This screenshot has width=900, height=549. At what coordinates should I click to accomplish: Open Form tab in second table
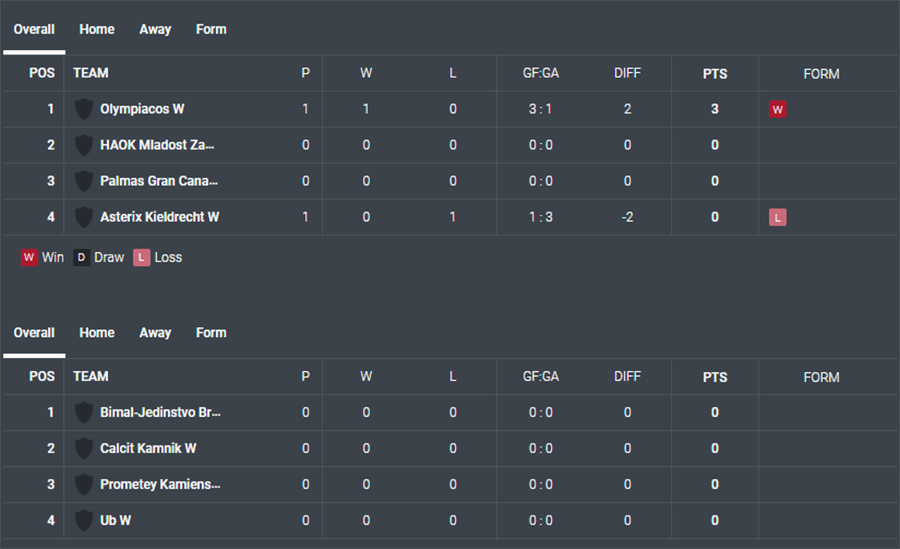coord(211,333)
